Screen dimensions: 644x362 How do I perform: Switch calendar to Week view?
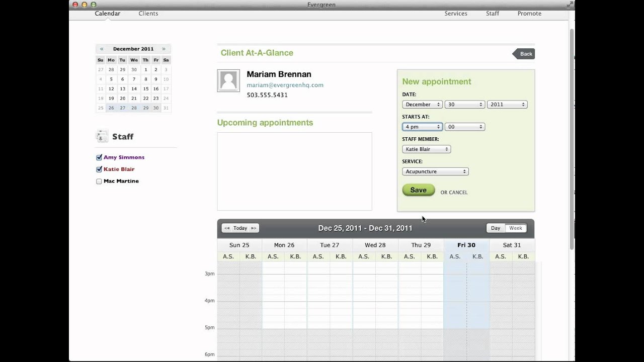pyautogui.click(x=516, y=228)
